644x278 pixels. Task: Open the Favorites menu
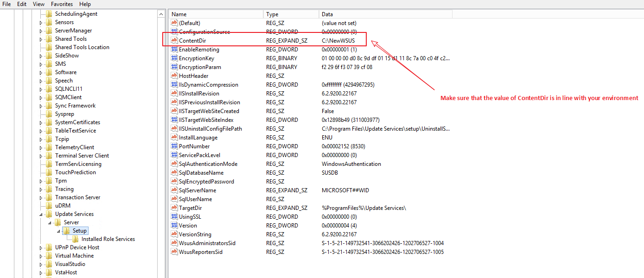(62, 4)
